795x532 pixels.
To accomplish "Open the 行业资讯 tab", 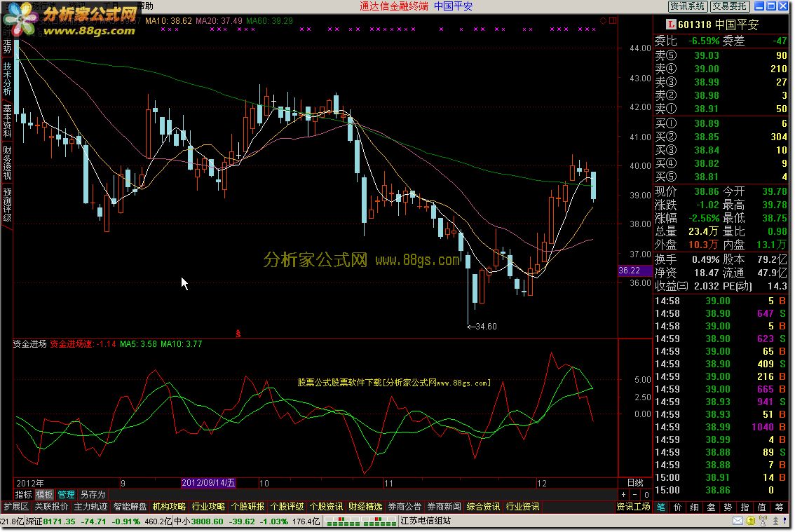I will (x=523, y=507).
